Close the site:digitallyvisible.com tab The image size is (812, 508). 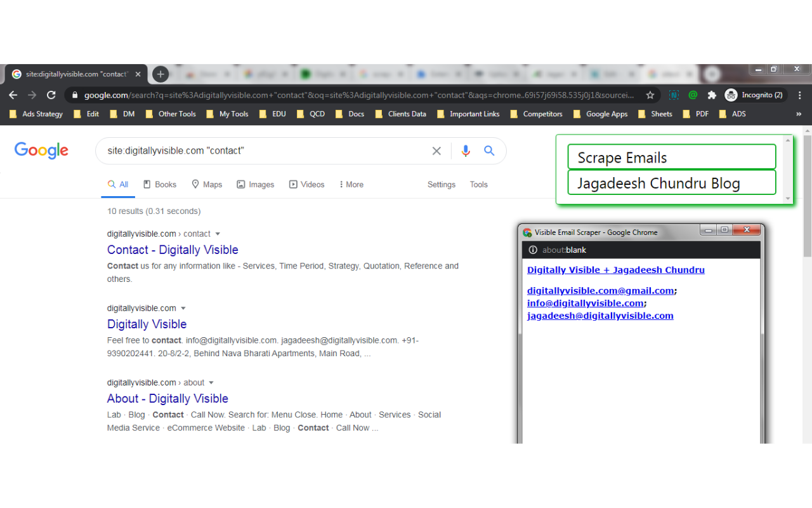coord(138,74)
